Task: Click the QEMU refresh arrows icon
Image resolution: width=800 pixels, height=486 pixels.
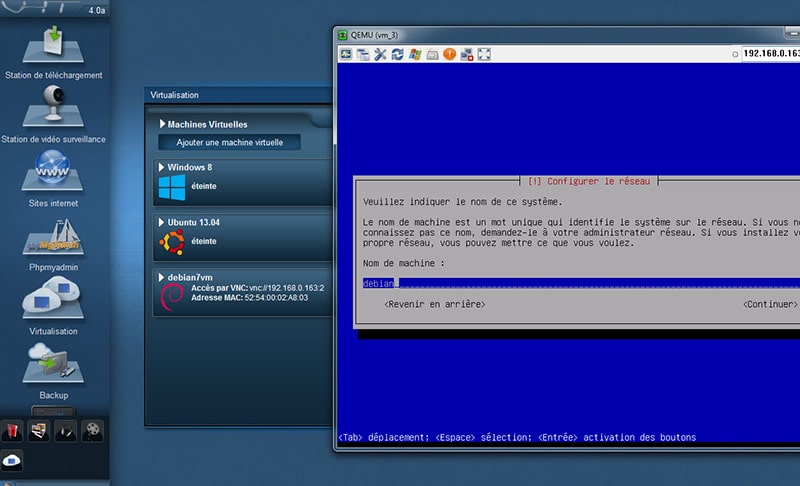Action: pyautogui.click(x=398, y=55)
